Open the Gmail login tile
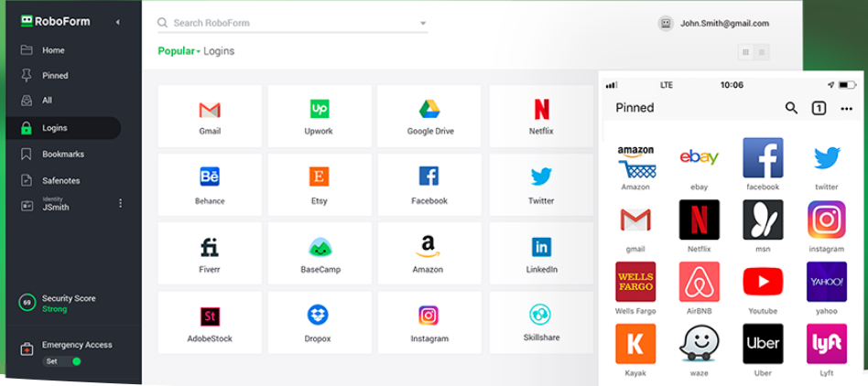This screenshot has height=386, width=868. (x=210, y=116)
